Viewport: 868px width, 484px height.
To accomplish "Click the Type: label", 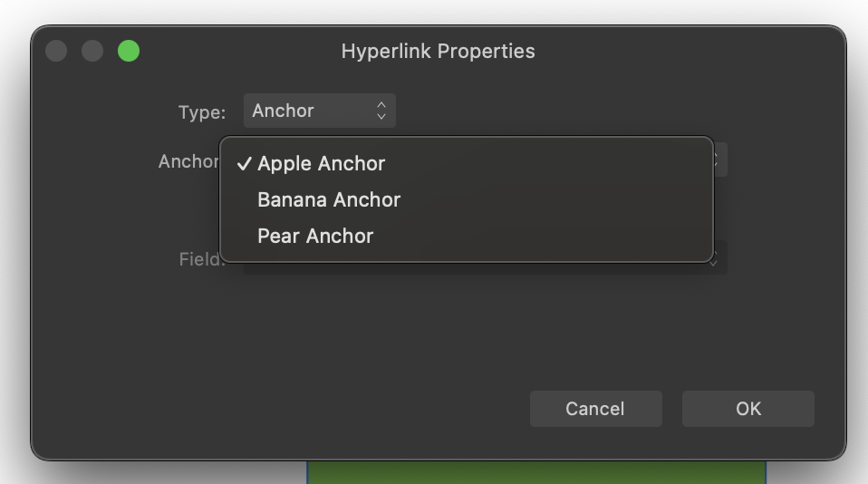I will point(202,112).
